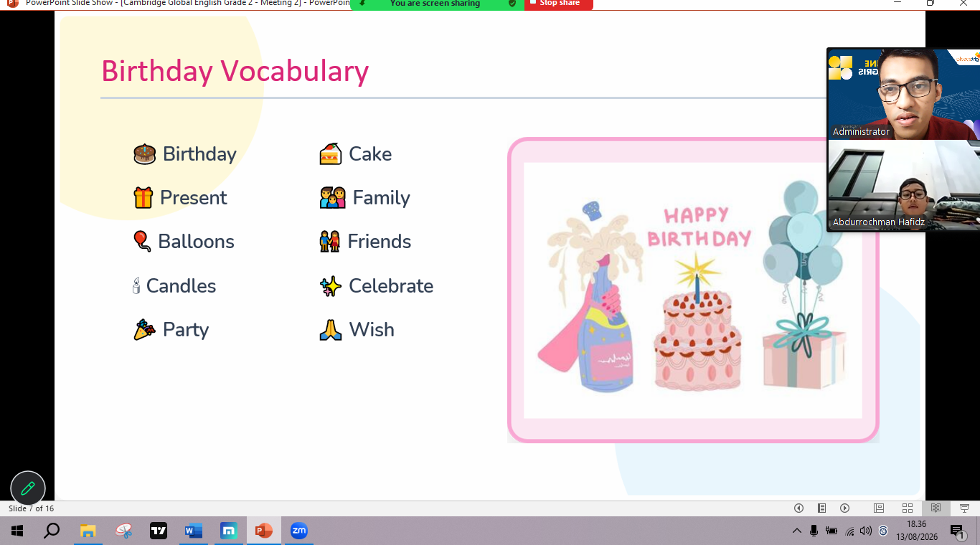Click the PowerPoint Slide Show window title

188,4
